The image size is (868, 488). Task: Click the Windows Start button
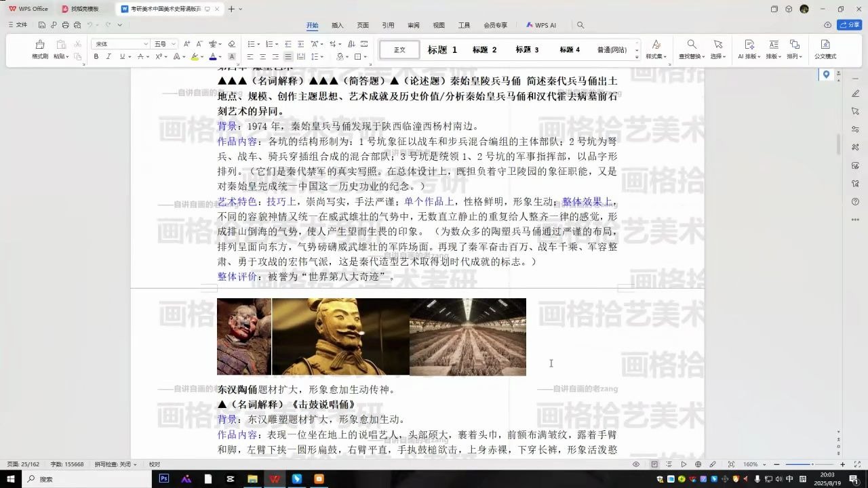click(x=11, y=479)
